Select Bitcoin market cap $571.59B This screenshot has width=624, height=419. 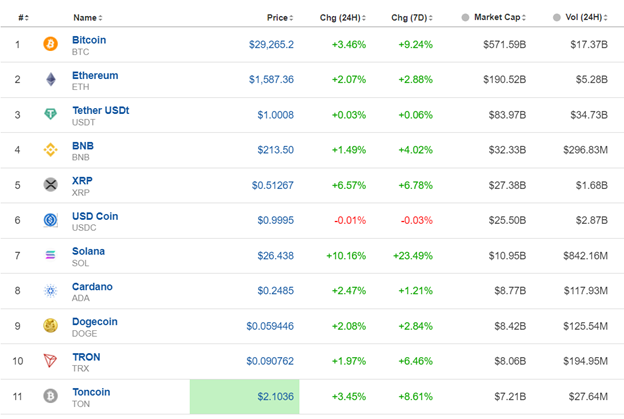click(505, 44)
